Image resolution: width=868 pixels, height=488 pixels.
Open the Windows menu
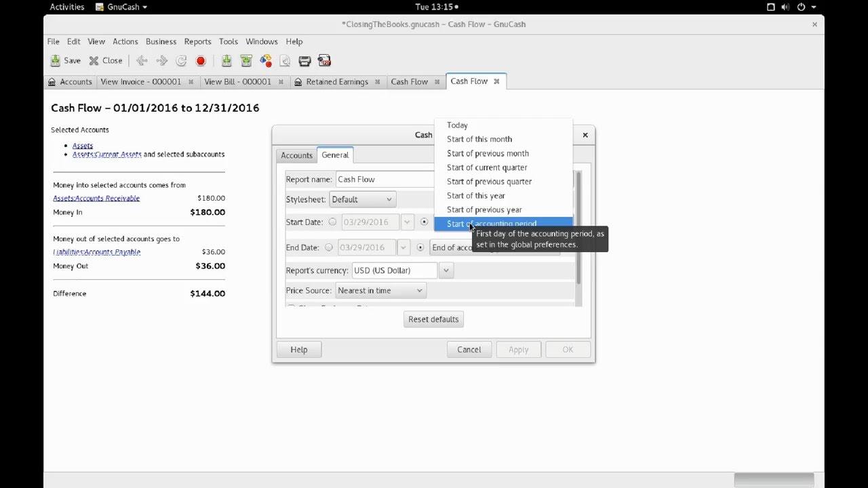tap(261, 41)
